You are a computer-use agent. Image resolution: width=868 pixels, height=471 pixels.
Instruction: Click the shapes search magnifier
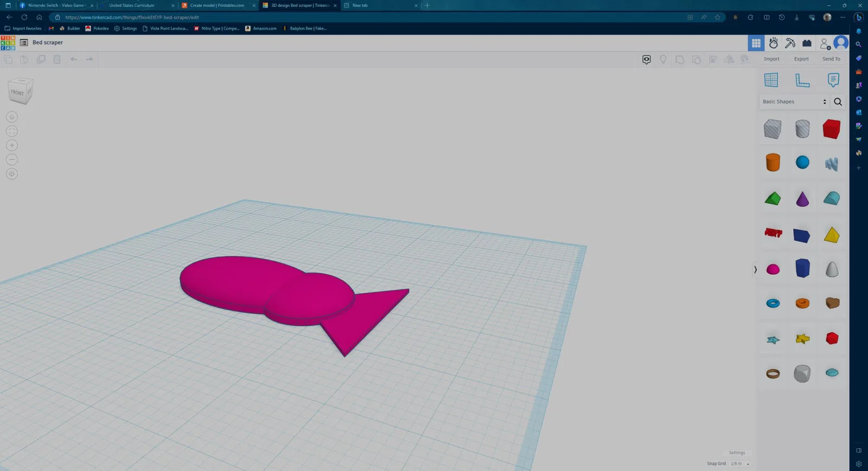pos(838,101)
